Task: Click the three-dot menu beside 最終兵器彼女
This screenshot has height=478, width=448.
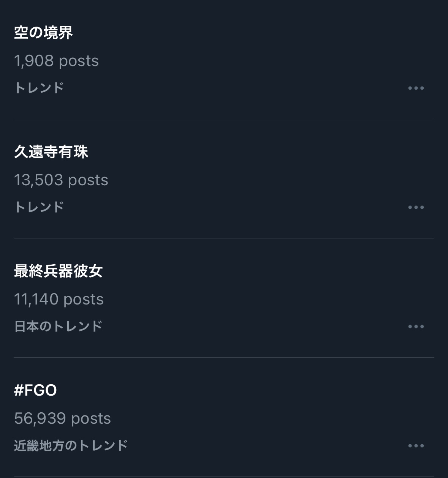Action: (416, 327)
